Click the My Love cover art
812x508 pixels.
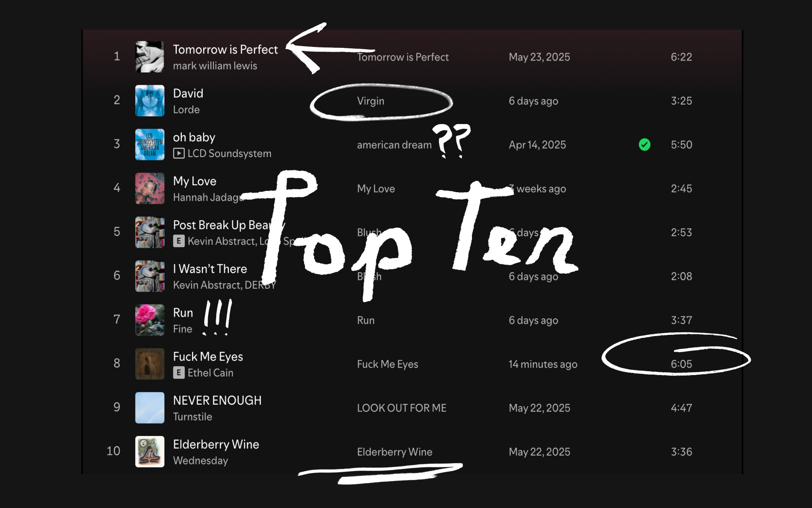point(150,188)
